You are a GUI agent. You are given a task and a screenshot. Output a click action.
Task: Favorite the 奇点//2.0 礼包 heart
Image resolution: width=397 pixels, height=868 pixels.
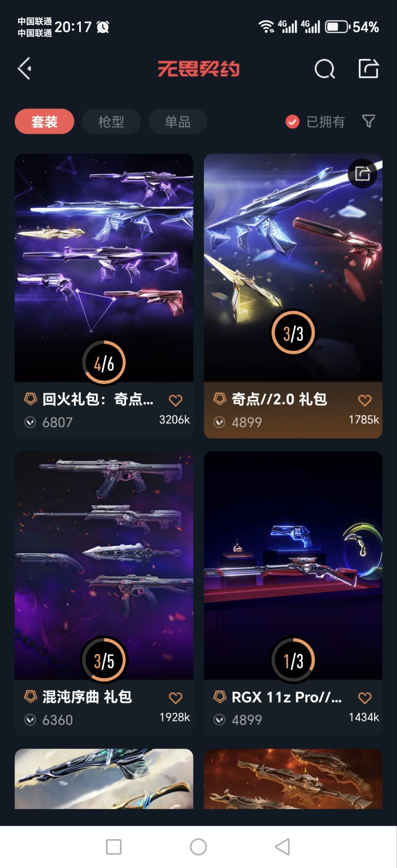tap(364, 400)
